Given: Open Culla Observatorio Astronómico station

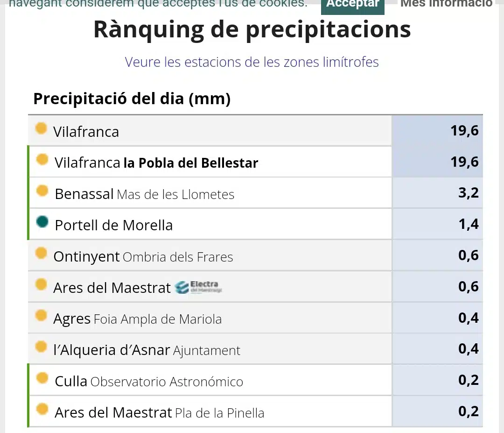Looking at the screenshot, I should pyautogui.click(x=149, y=382).
